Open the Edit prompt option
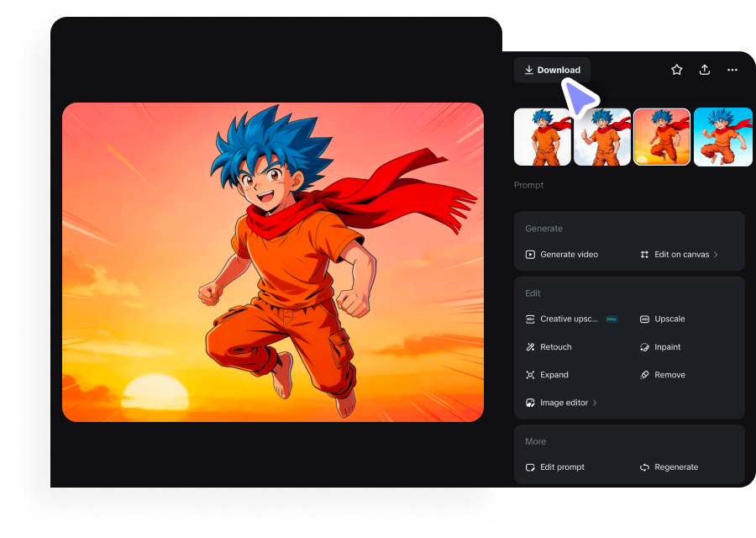 click(x=564, y=467)
